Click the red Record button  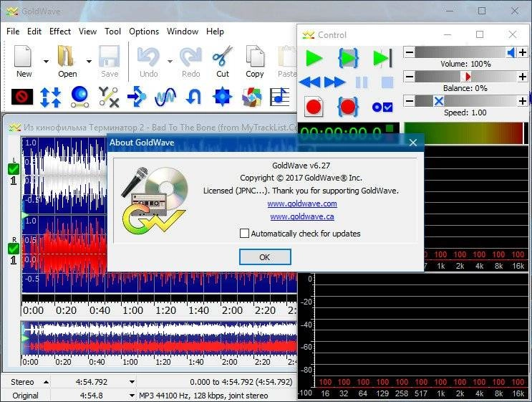click(x=313, y=107)
